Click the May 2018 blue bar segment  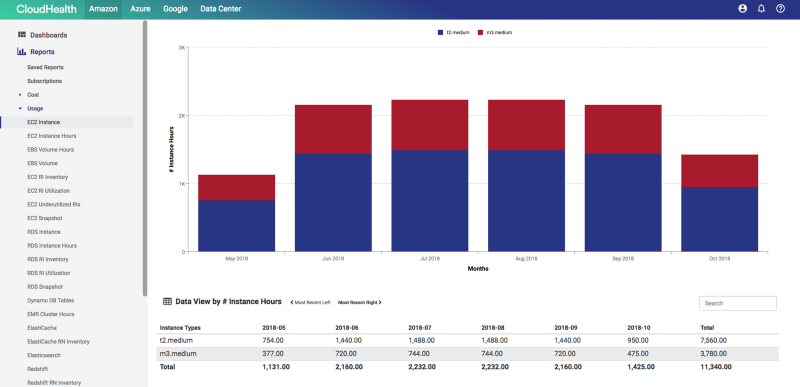click(x=237, y=226)
